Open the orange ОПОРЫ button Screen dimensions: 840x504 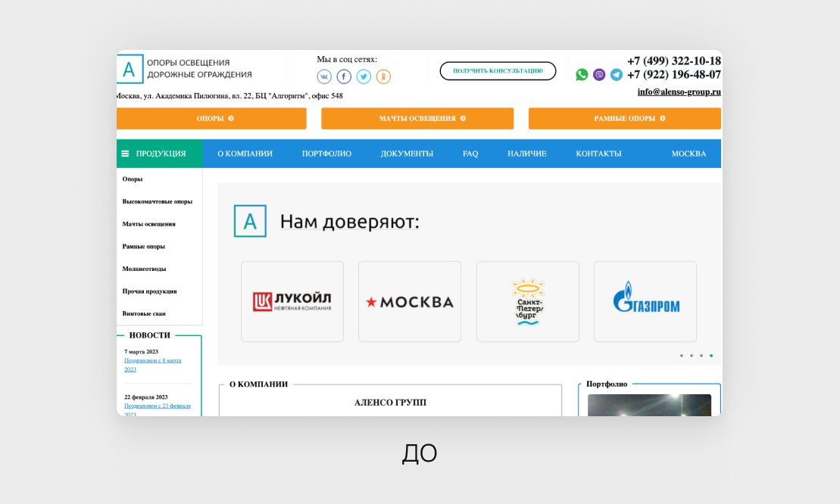pos(211,118)
